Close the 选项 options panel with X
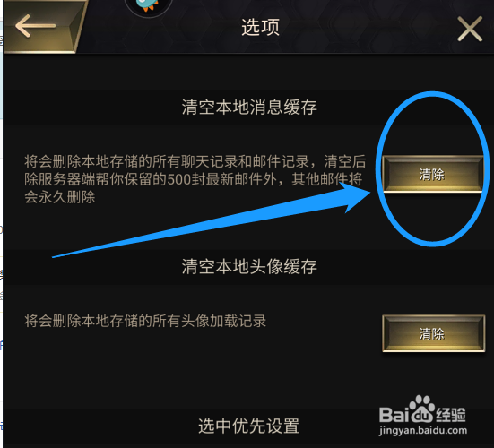The image size is (494, 448). pos(470,29)
